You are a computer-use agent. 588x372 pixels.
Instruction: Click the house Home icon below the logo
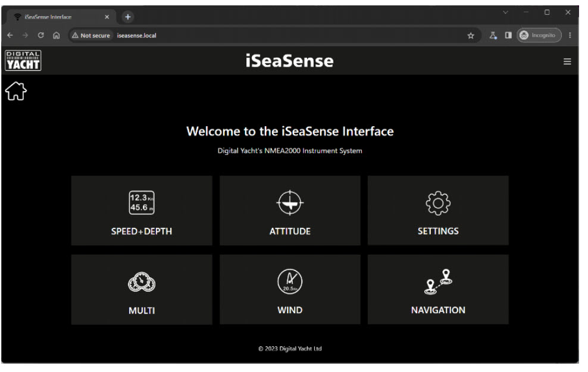[16, 91]
